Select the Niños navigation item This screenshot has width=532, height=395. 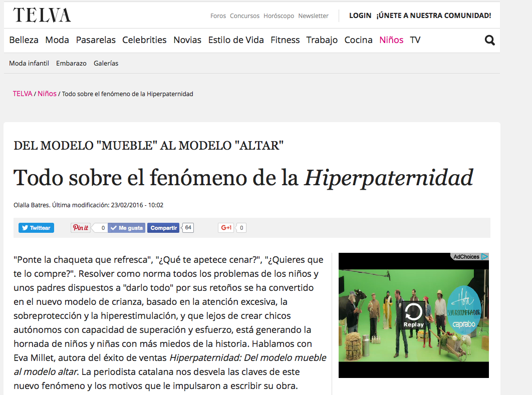point(391,40)
